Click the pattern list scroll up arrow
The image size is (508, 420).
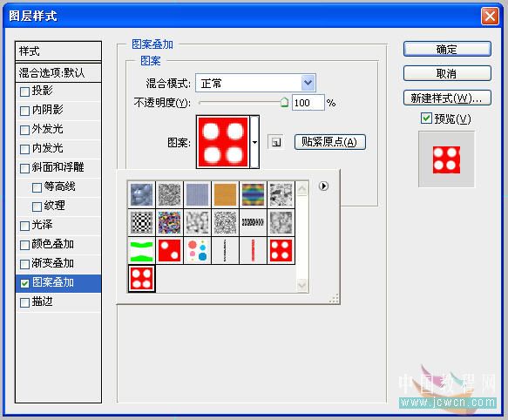tap(302, 188)
